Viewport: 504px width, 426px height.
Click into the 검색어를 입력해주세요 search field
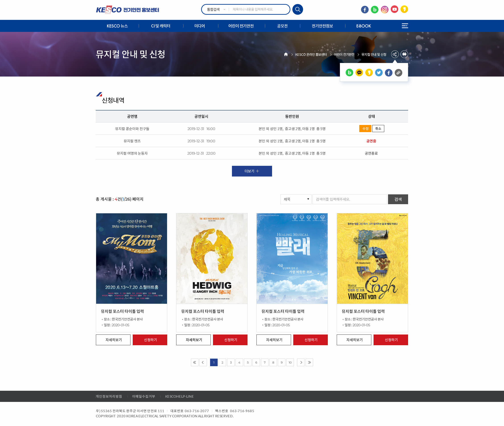[349, 199]
